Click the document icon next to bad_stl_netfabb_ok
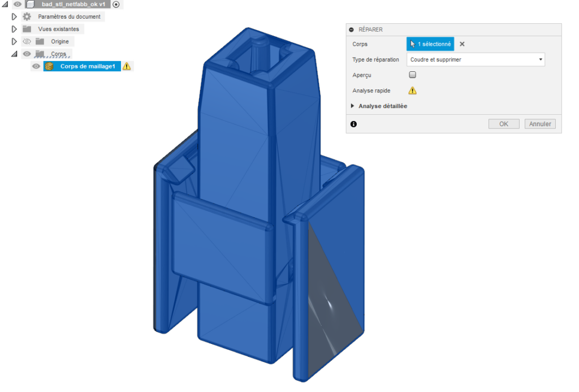This screenshot has width=579, height=392. click(31, 5)
